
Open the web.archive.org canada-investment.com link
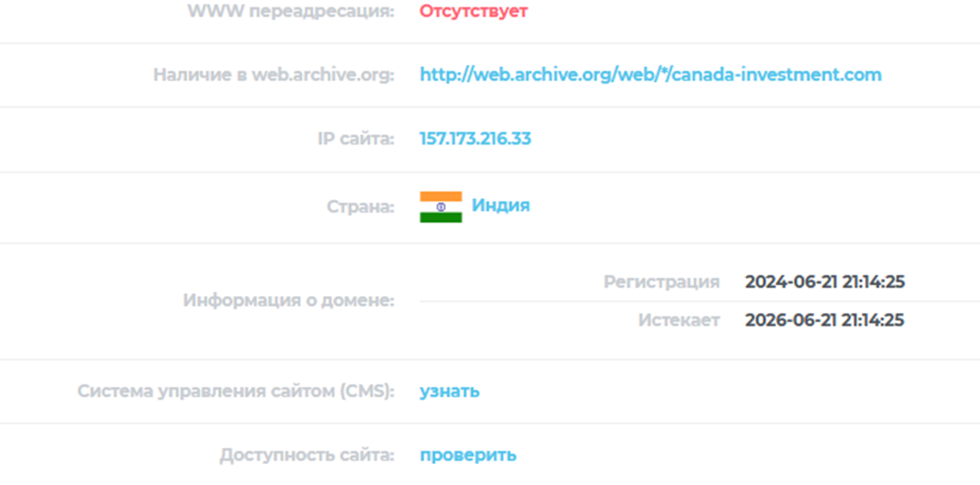pos(651,75)
